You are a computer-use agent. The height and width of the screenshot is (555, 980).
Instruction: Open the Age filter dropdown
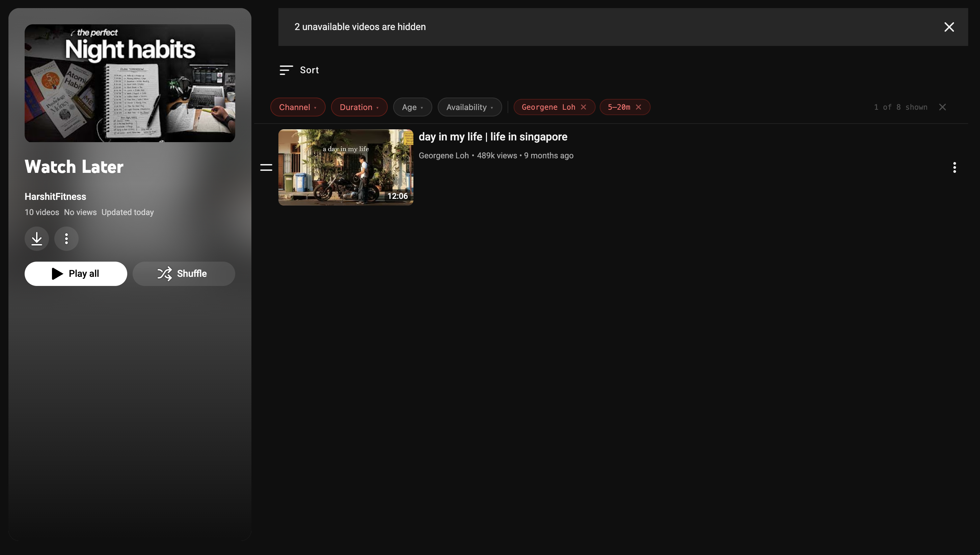click(x=412, y=107)
